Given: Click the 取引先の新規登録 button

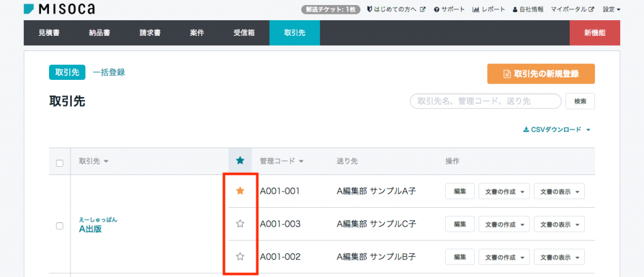Looking at the screenshot, I should [x=541, y=74].
